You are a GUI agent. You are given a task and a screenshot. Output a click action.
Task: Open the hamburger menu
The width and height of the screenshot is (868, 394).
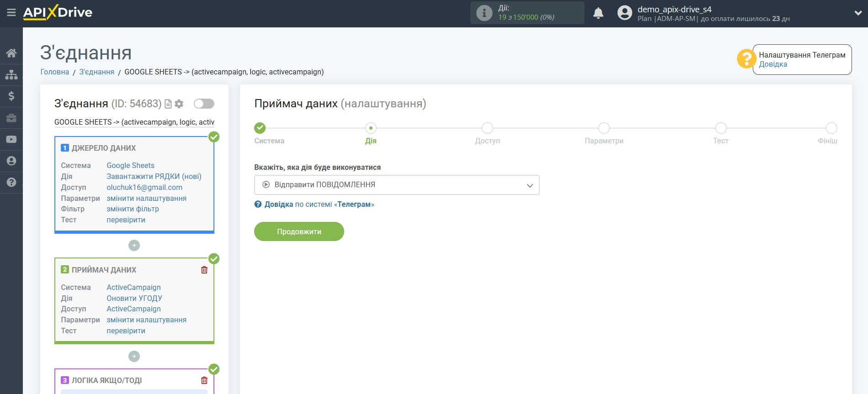click(11, 13)
